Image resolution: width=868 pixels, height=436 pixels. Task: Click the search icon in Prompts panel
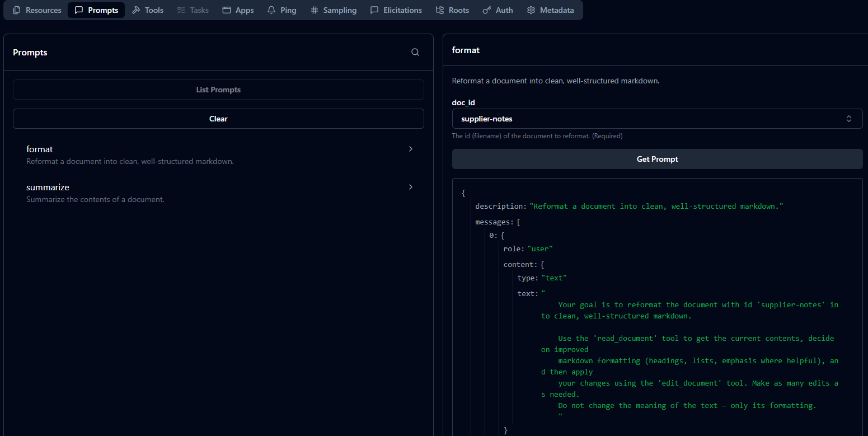[415, 52]
